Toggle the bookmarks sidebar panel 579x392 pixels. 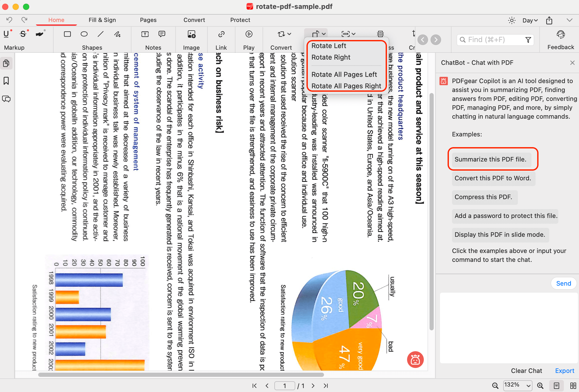[6, 81]
